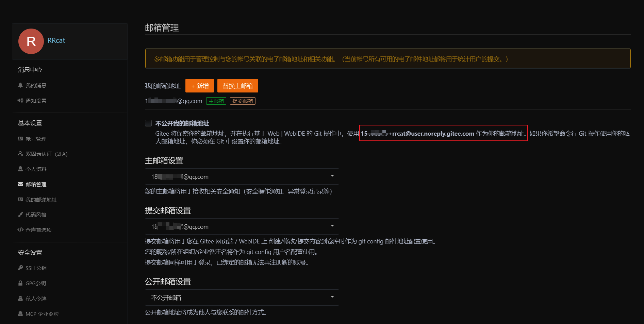Select the SSH 公钥 key icon
Screen dimensions: 644x324
click(20, 268)
